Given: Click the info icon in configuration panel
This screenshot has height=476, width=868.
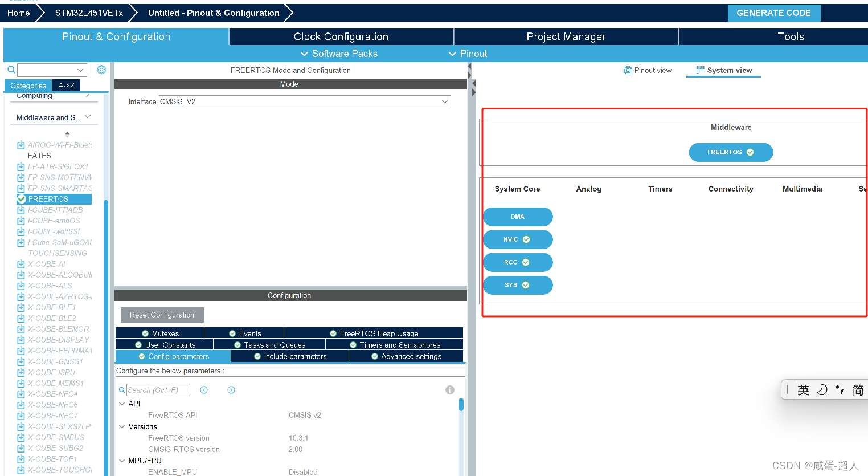Looking at the screenshot, I should tap(450, 390).
